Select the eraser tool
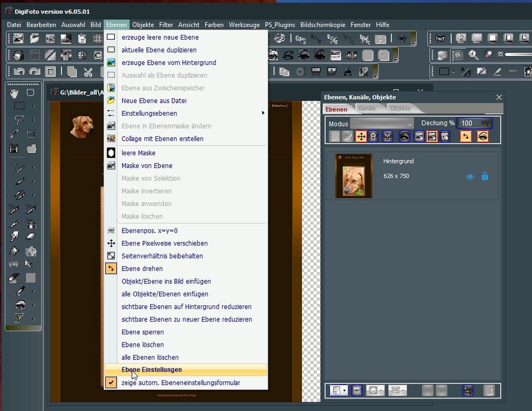 (x=31, y=236)
